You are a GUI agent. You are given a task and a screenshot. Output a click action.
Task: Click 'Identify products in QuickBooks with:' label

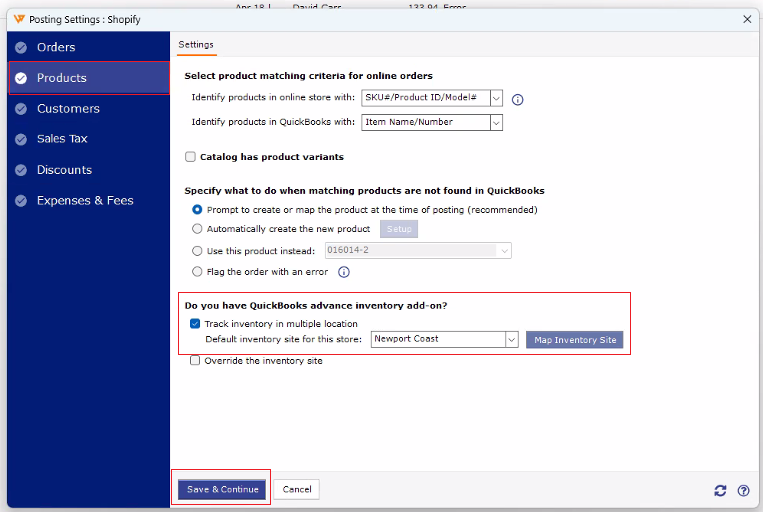[273, 122]
